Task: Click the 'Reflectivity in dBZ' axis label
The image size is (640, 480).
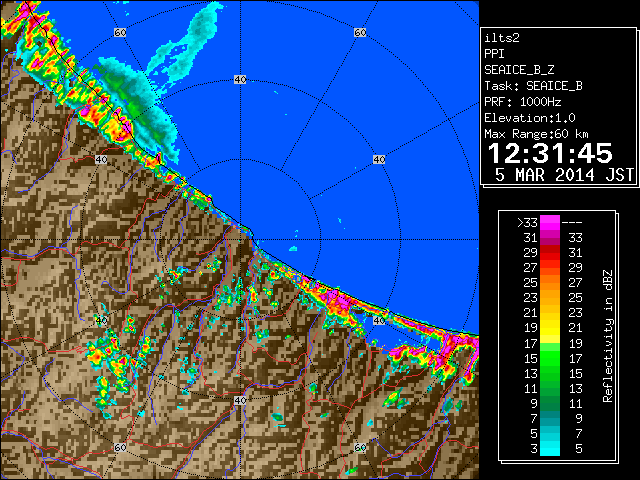Action: [607, 336]
